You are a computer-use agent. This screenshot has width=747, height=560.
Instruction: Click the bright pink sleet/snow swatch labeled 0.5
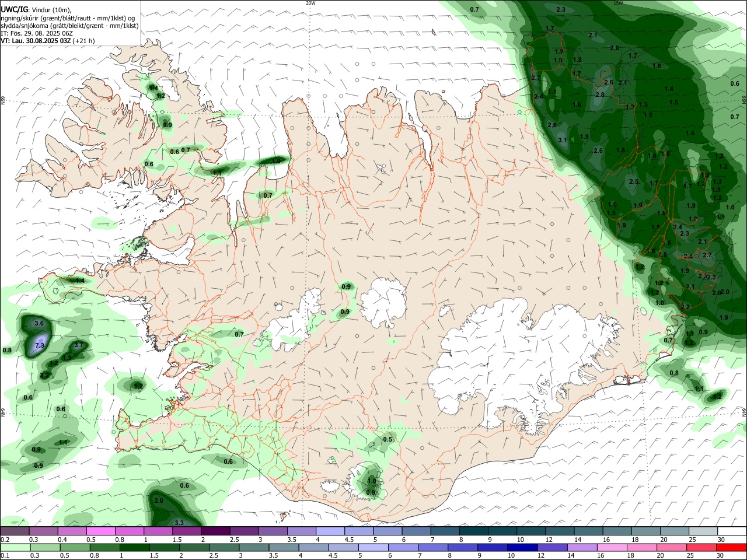(x=100, y=531)
